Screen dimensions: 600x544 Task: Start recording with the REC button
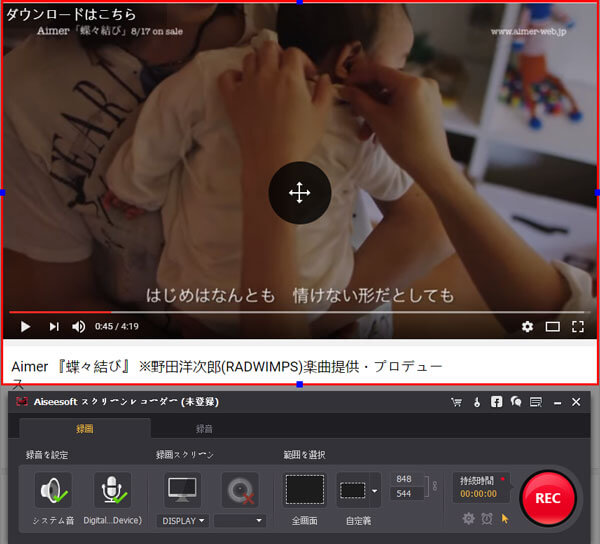click(x=548, y=498)
